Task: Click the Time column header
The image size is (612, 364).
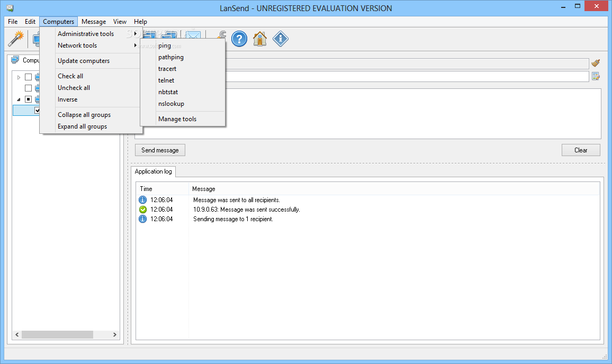Action: (163, 189)
